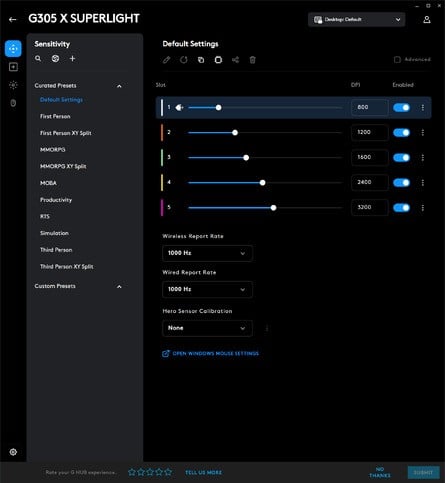Open the Assignments sidebar tab
The image size is (445, 483).
(13, 67)
